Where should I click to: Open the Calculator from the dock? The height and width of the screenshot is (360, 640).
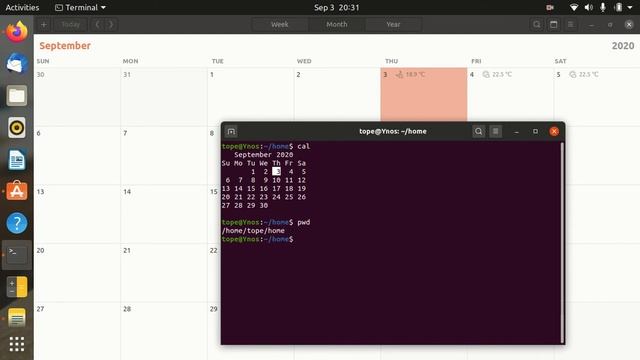[x=17, y=287]
